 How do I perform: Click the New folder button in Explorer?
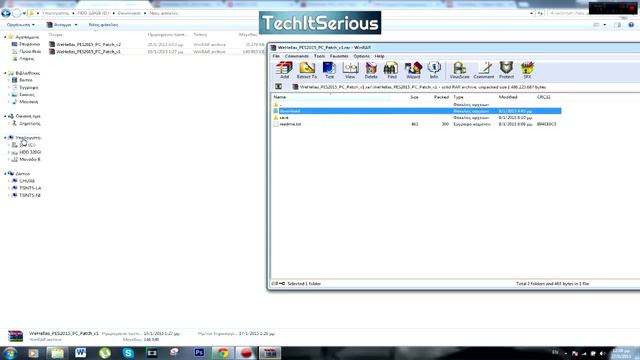[x=103, y=25]
